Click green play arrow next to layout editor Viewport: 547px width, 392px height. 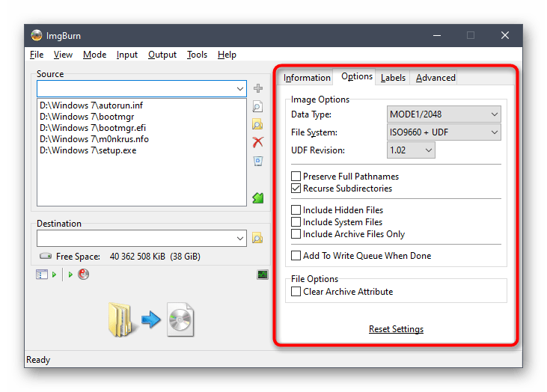54,275
